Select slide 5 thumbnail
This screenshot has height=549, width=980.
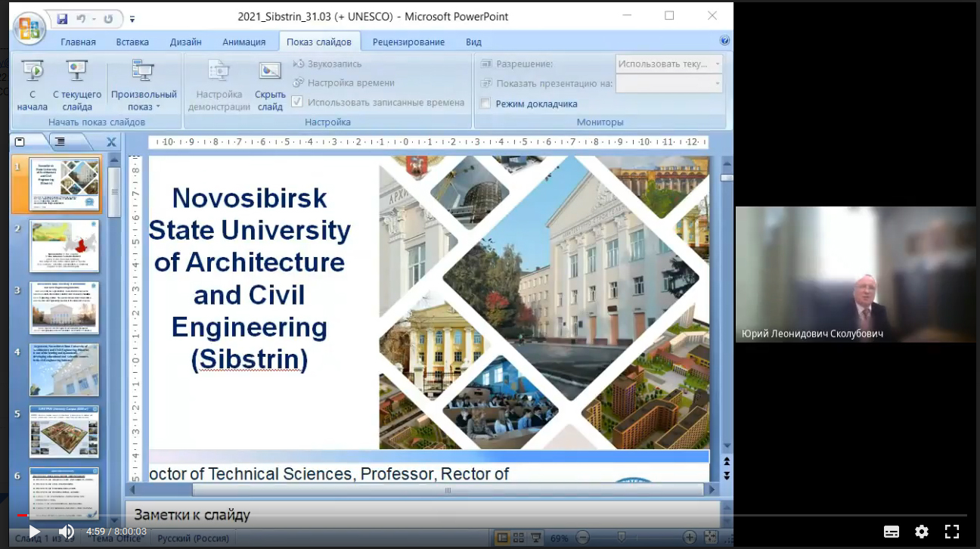pos(64,432)
